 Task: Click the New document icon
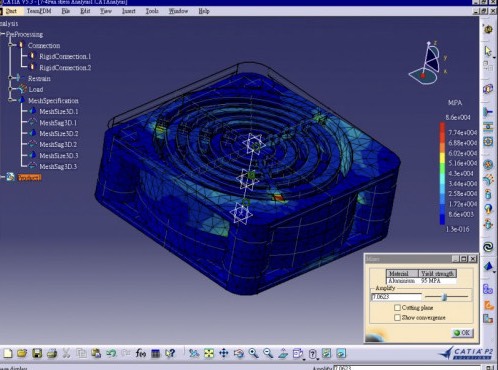(8, 353)
